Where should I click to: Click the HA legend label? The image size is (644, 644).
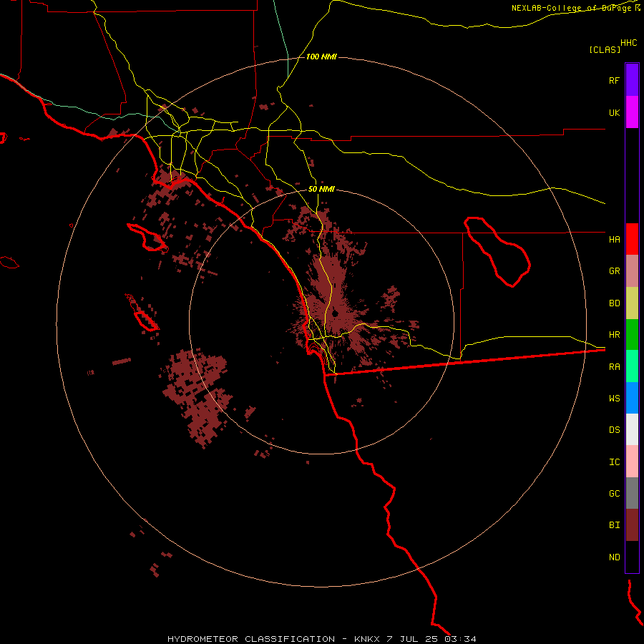(x=614, y=240)
